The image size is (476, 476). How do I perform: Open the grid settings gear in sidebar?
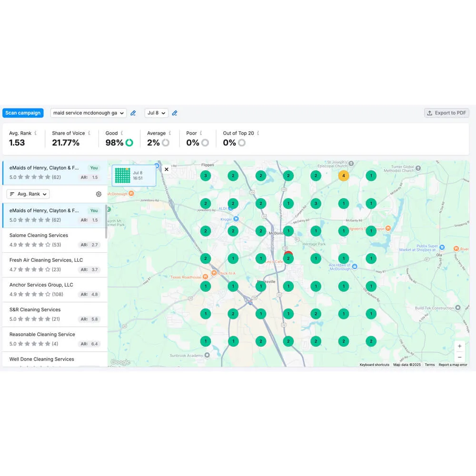coord(99,194)
